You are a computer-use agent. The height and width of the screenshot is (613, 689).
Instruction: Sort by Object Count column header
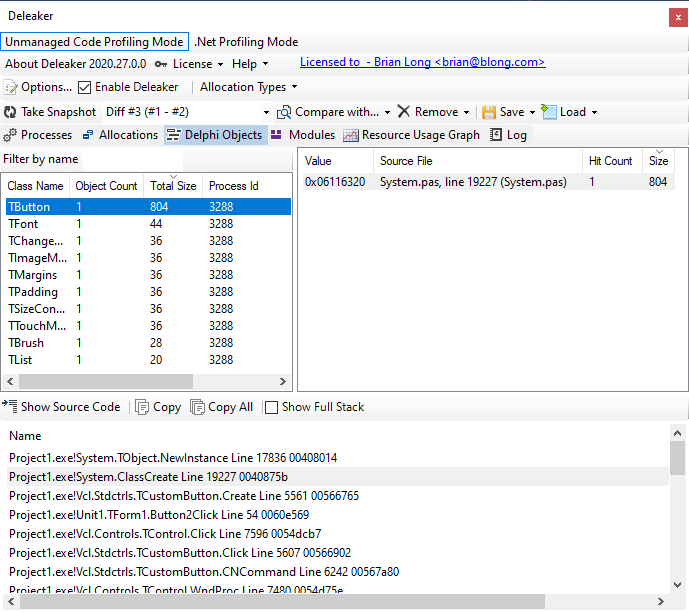tap(106, 186)
